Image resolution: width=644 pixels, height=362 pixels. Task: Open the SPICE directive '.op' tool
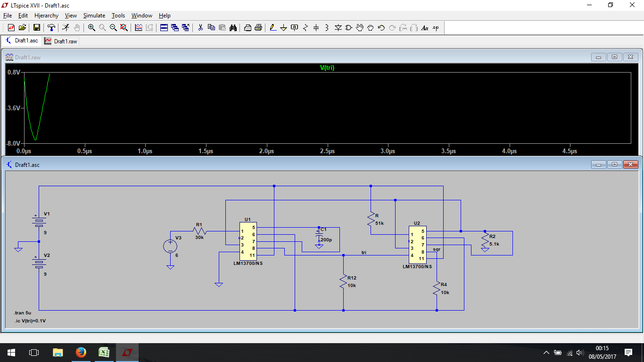[x=436, y=28]
